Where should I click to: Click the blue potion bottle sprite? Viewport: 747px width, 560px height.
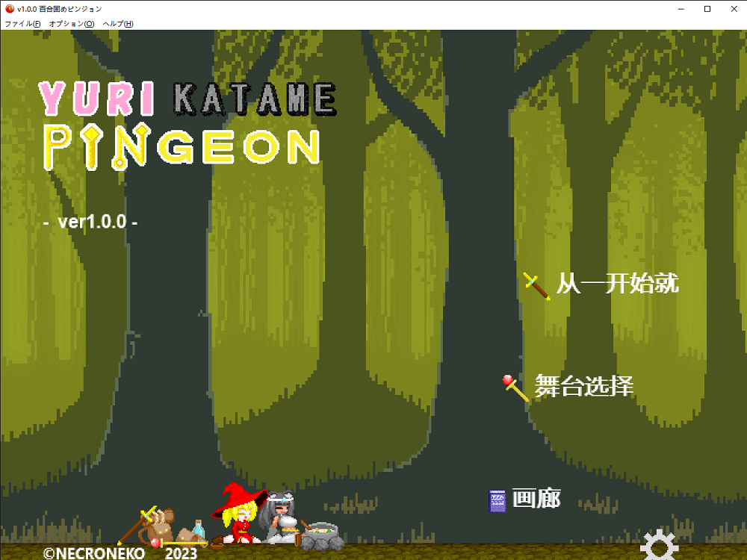199,529
